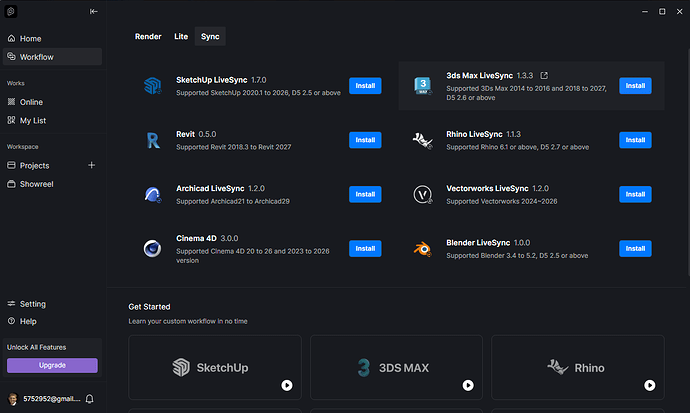Install 3ds Max LiveSync plugin
This screenshot has width=690, height=413.
[635, 86]
